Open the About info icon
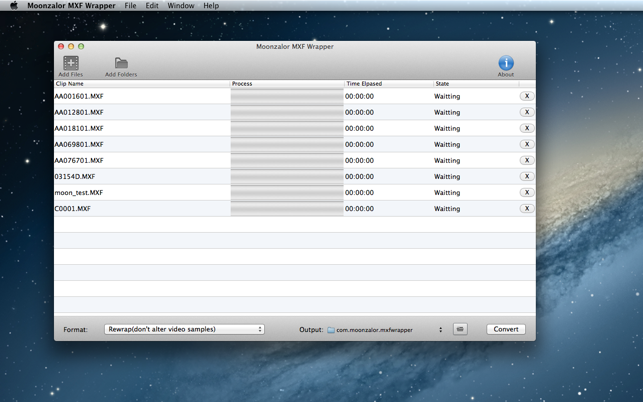The height and width of the screenshot is (402, 643). (506, 63)
